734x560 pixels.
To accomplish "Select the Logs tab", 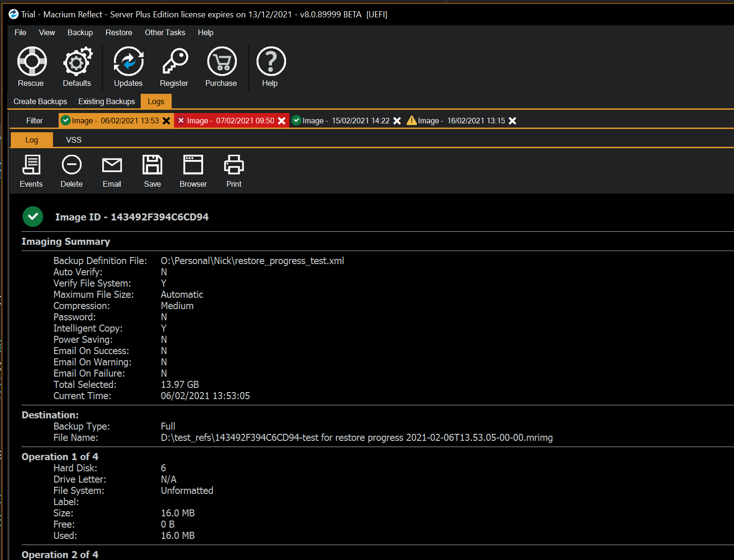I will point(156,101).
